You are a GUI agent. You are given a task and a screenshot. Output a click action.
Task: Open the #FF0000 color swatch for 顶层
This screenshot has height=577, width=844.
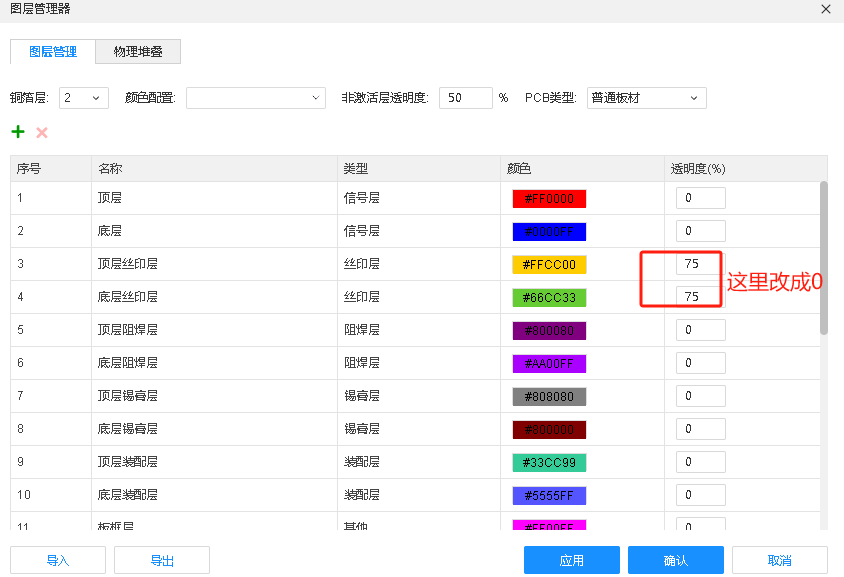(549, 199)
